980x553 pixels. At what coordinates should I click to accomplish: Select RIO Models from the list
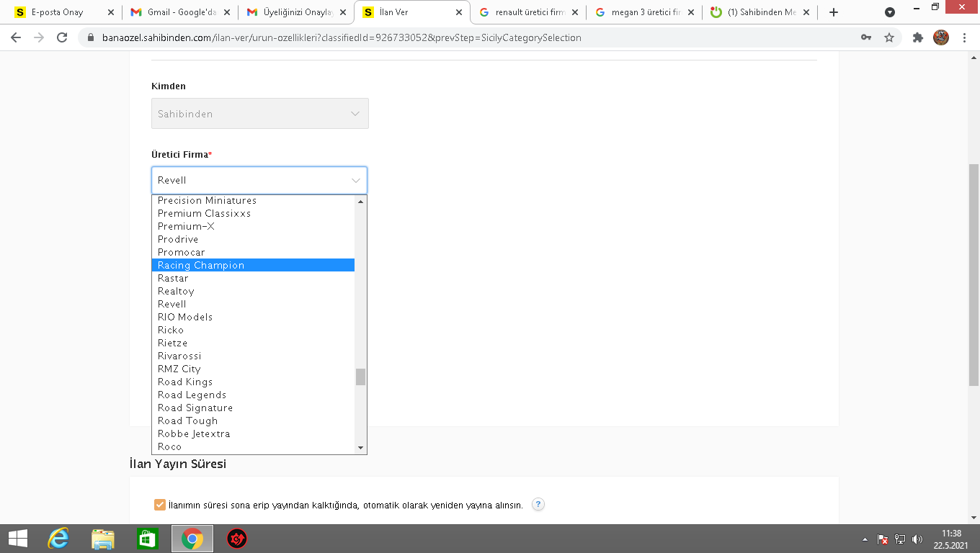click(x=254, y=317)
